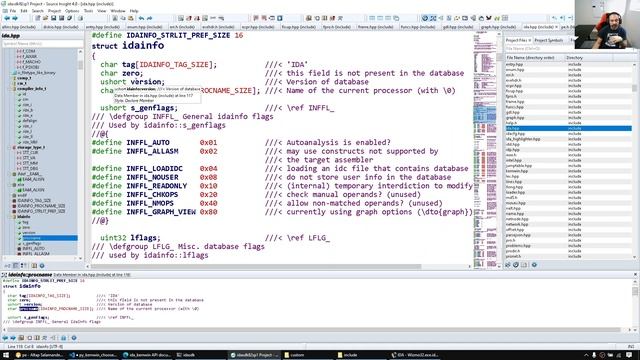Screen dimensions: 640x360
Task: Open the Search menu
Action: pyautogui.click(x=38, y=11)
